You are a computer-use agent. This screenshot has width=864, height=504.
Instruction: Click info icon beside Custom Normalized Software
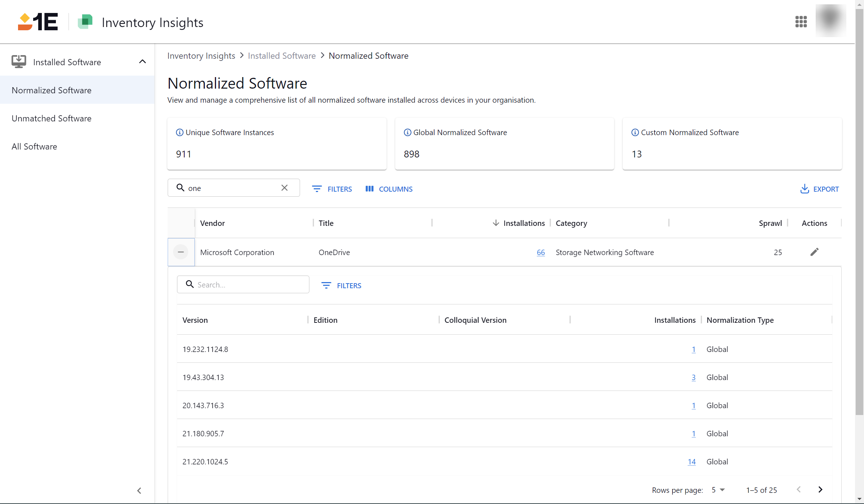635,132
